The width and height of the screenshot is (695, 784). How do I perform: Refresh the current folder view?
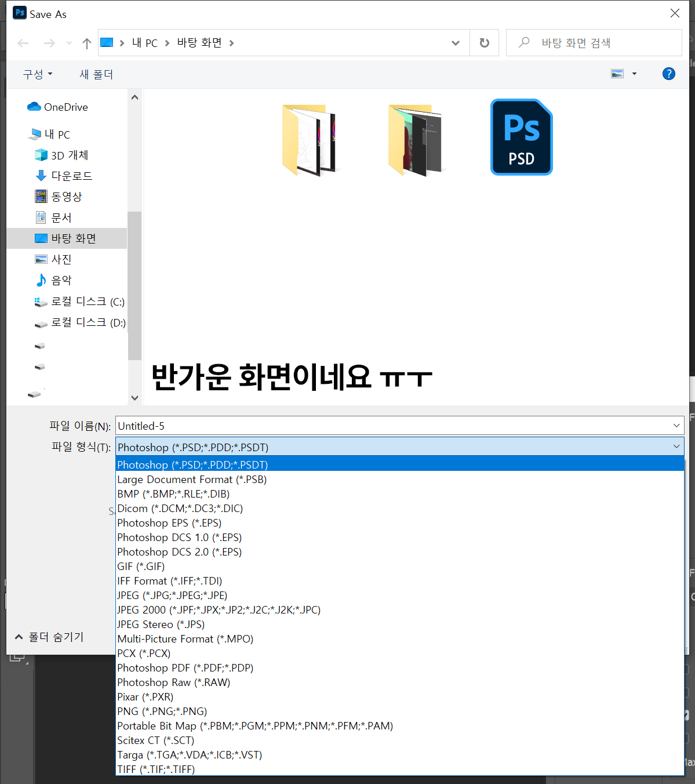pyautogui.click(x=485, y=43)
